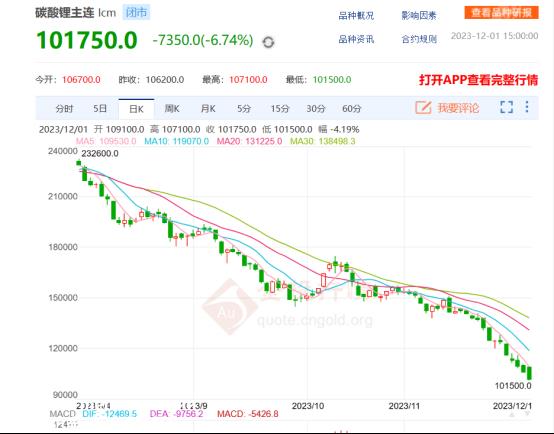Click the price 101750.0

(87, 40)
